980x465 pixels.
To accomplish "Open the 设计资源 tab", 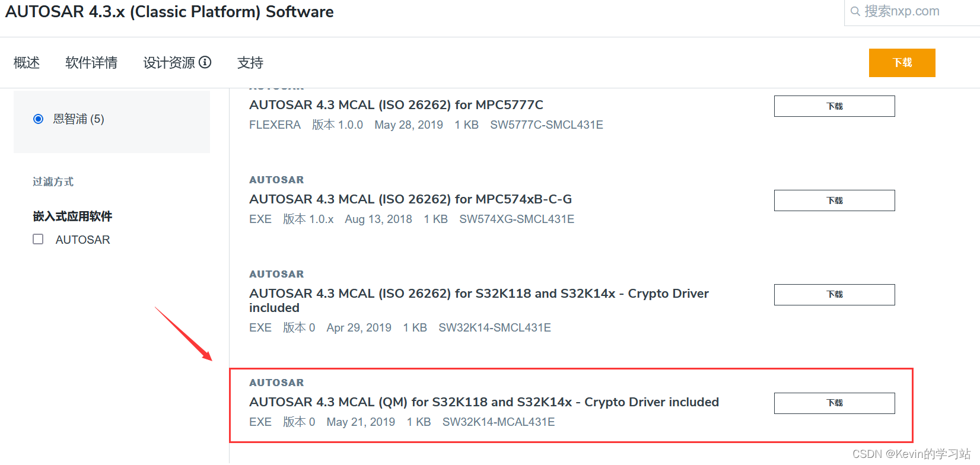I will (169, 62).
